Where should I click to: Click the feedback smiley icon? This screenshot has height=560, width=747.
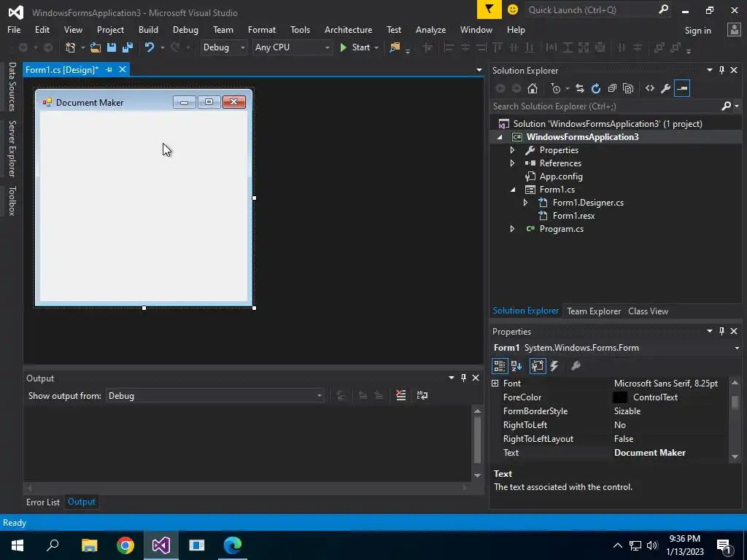(x=513, y=9)
